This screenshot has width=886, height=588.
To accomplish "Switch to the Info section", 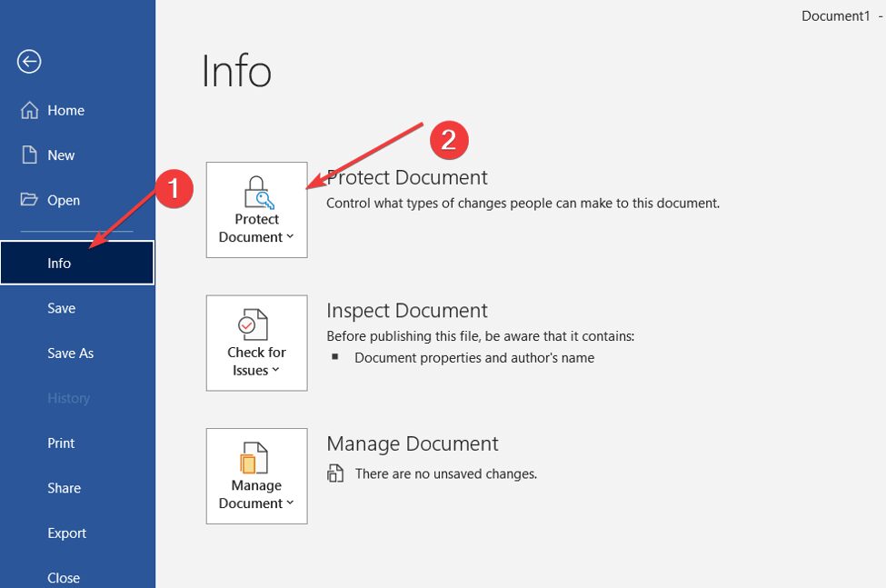I will [58, 263].
